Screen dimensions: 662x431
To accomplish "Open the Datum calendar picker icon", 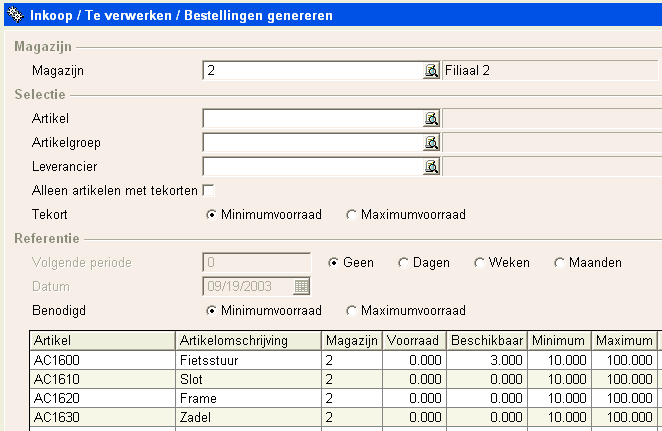I will tap(301, 286).
